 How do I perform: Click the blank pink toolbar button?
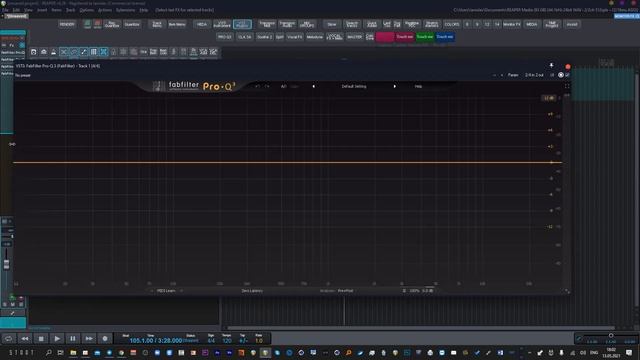point(384,37)
